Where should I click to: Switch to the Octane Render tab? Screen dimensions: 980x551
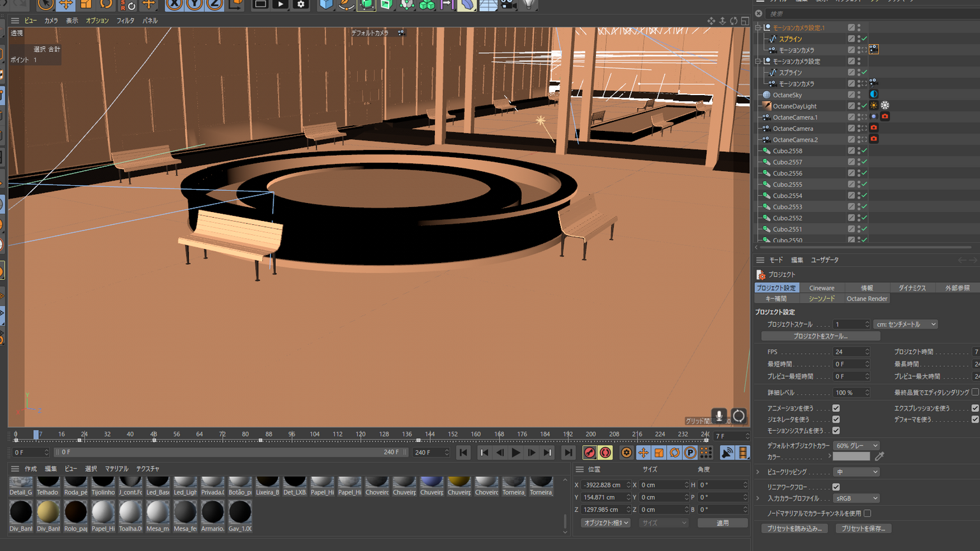(866, 299)
